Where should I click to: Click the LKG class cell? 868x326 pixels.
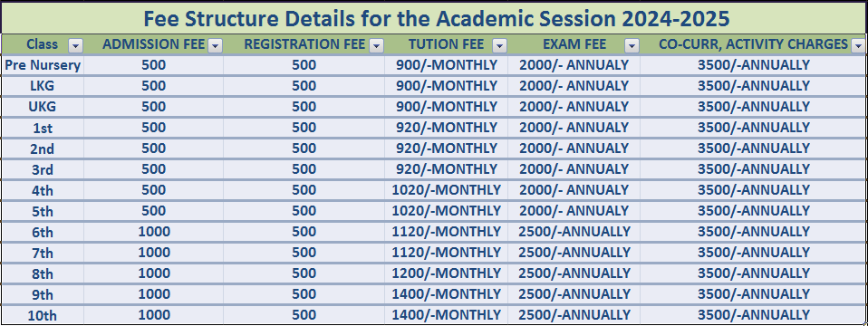43,86
